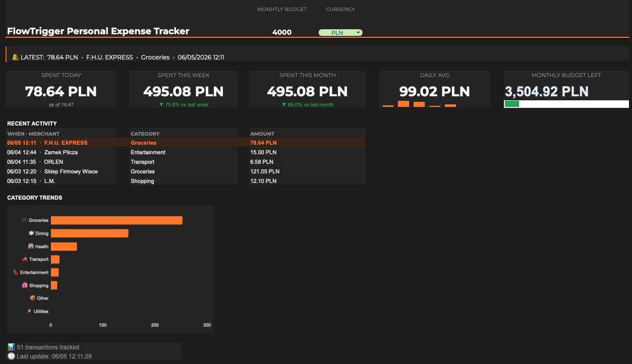This screenshot has width=632, height=364.
Task: Click the RECENT ACTIVITY heading
Action: coord(32,124)
